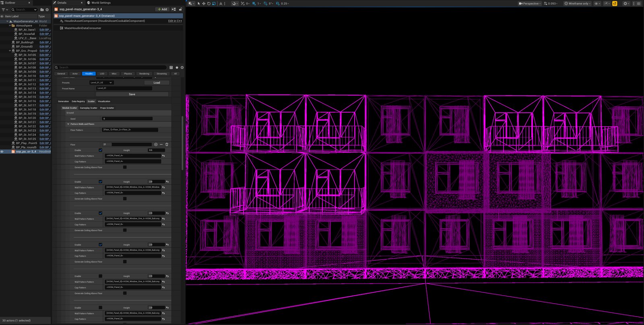The width and height of the screenshot is (644, 325).
Task: Reset HISM_Panel_A Wall Pattern to default
Action: [x=163, y=156]
